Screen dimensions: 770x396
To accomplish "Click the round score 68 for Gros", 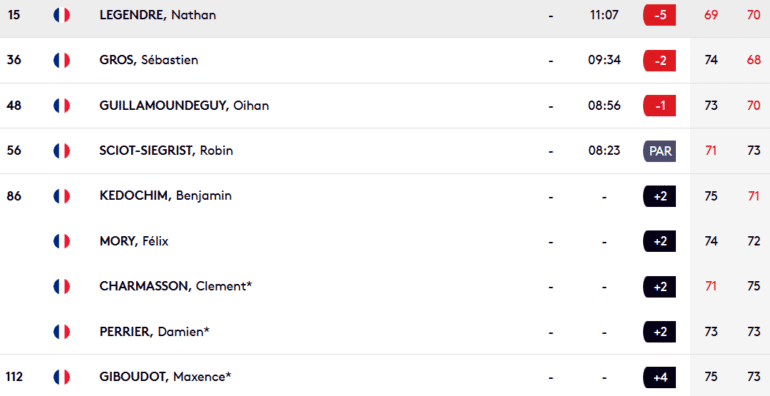I will click(753, 60).
